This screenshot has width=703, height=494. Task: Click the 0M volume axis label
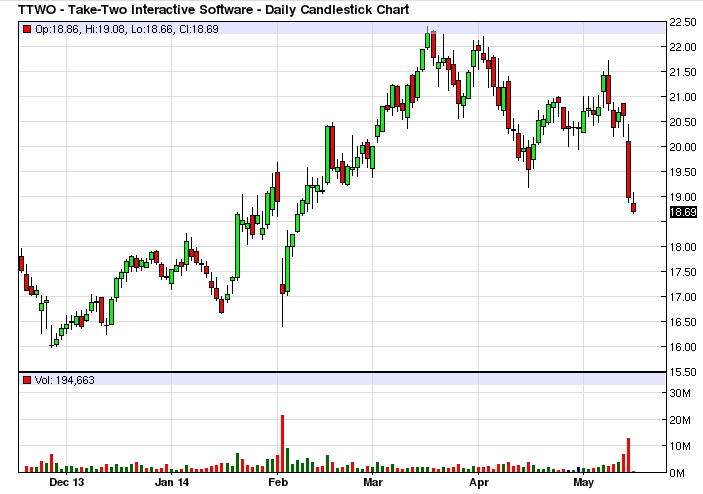pos(677,473)
